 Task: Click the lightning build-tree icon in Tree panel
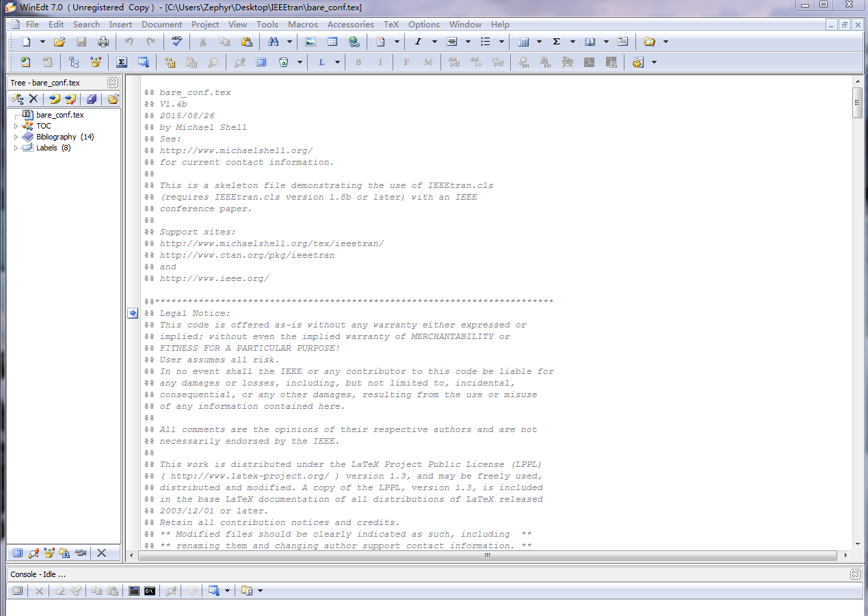click(18, 99)
